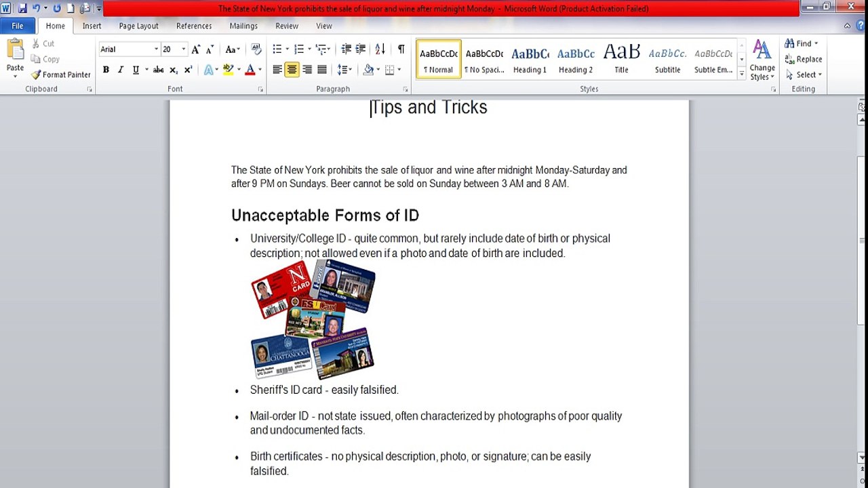This screenshot has height=488, width=868.
Task: Open the Borders dropdown
Action: 399,70
